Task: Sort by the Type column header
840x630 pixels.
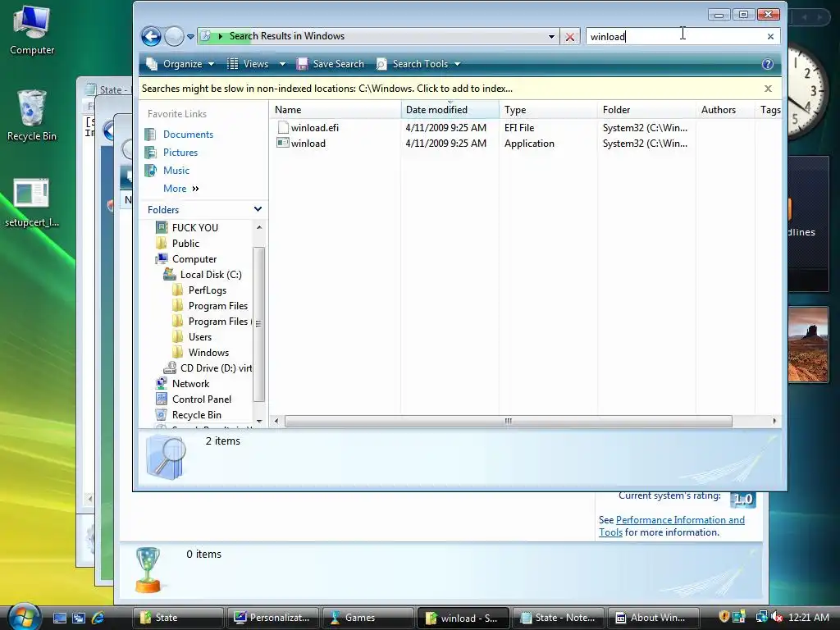Action: [x=548, y=110]
